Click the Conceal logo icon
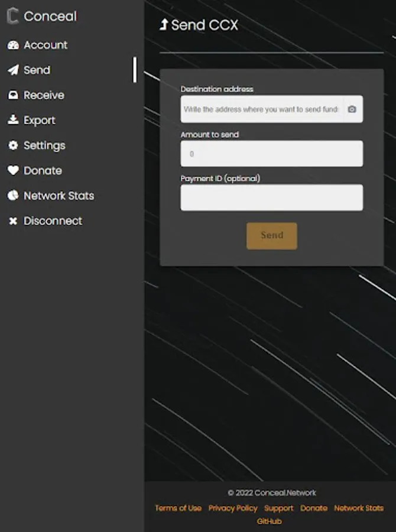 [x=12, y=16]
